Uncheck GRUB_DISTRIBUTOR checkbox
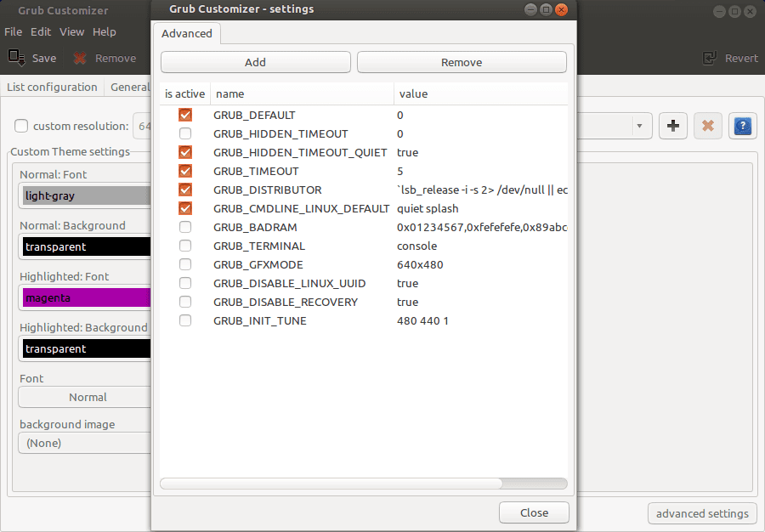The image size is (765, 532). pyautogui.click(x=185, y=190)
